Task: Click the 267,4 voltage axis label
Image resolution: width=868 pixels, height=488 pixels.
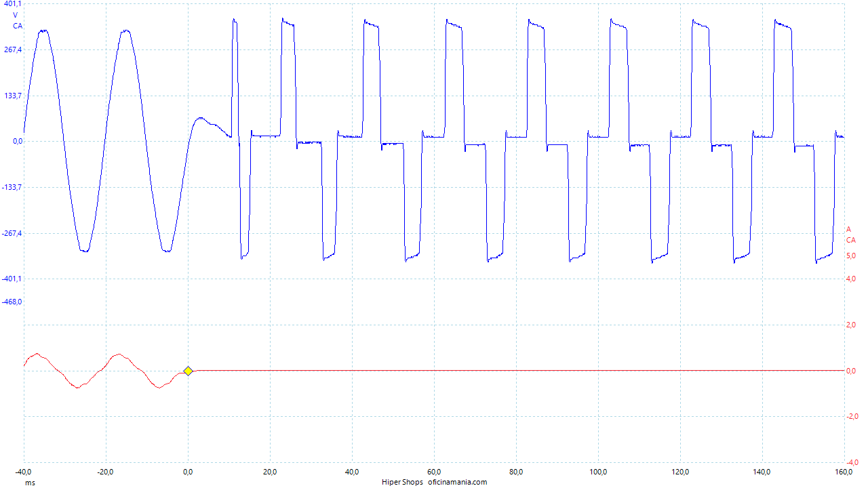Action: pyautogui.click(x=13, y=49)
